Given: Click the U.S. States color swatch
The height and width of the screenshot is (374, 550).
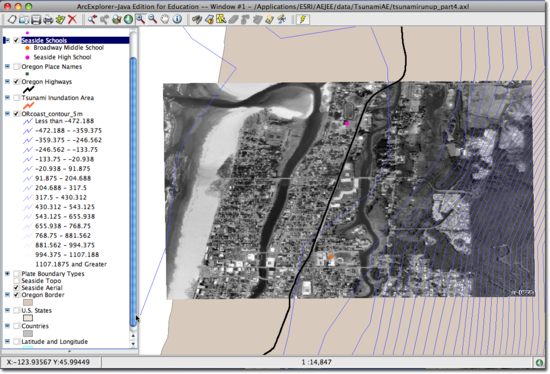Looking at the screenshot, I should (28, 318).
